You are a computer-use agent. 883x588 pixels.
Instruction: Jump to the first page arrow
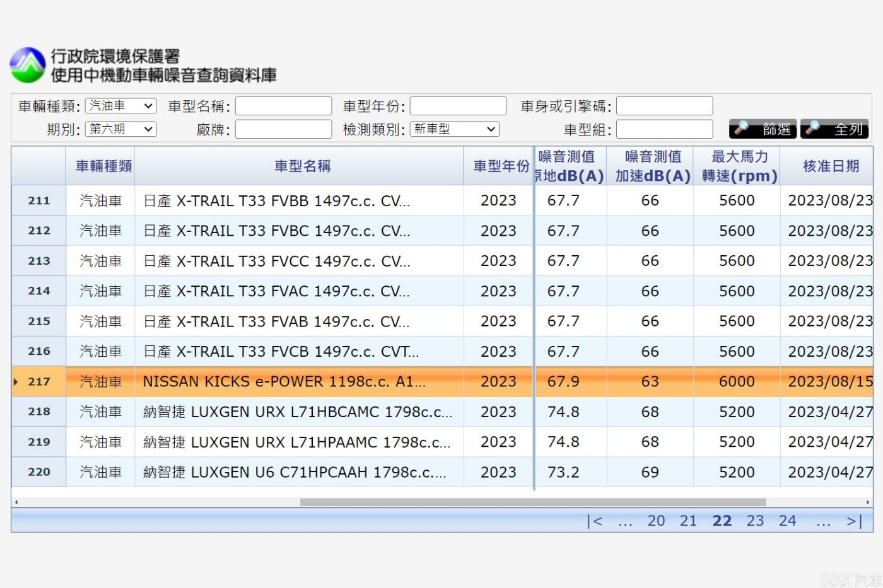(x=594, y=521)
